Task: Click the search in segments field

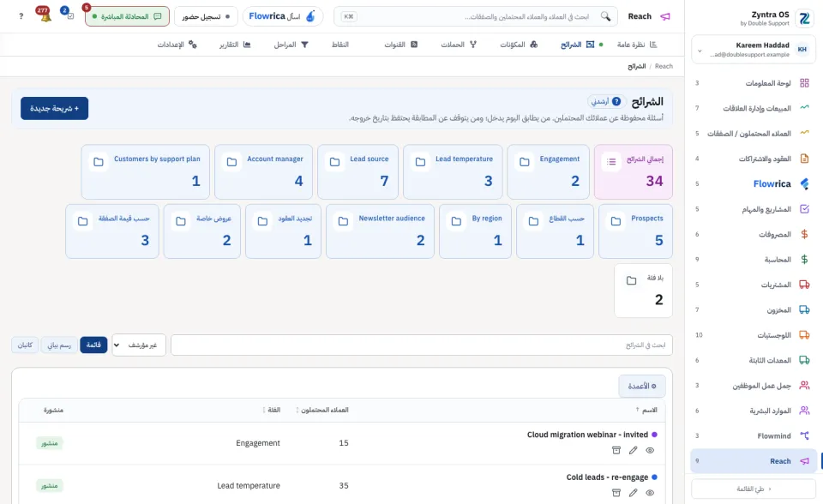Action: pos(422,345)
